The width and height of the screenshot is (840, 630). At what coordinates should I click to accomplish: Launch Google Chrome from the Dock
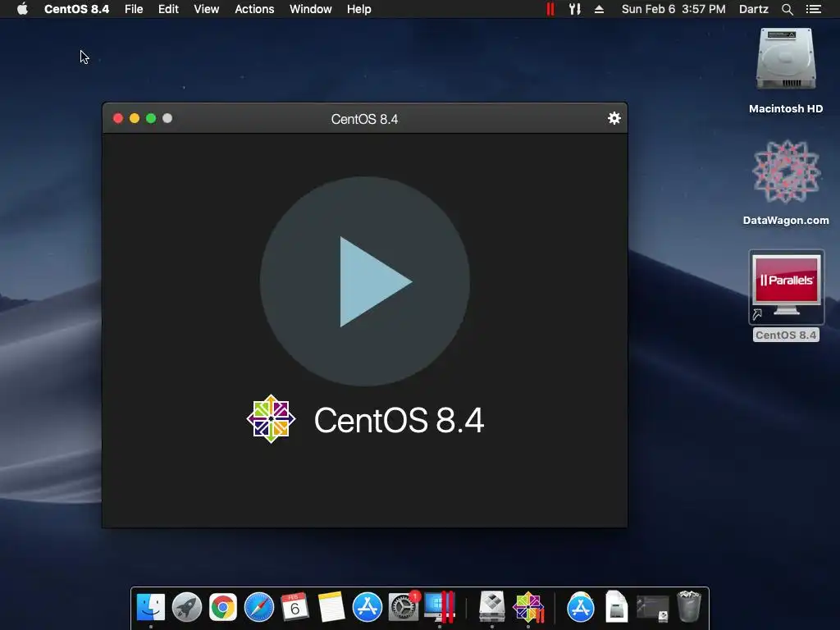click(223, 607)
